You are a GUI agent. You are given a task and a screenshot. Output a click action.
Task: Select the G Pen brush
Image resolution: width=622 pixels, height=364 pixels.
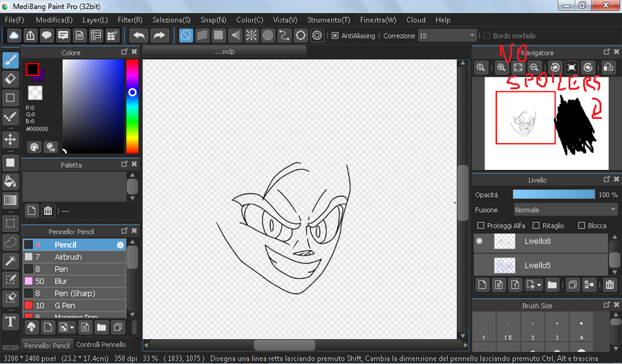pyautogui.click(x=74, y=305)
